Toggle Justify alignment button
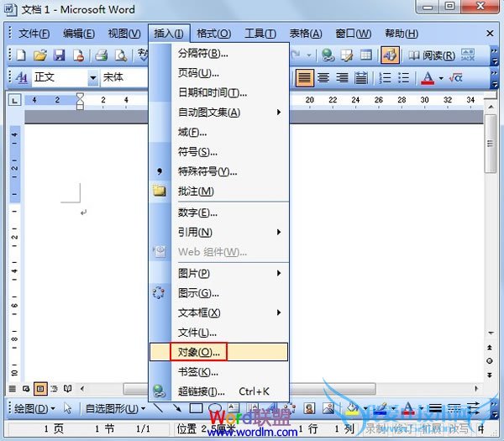504x441 pixels. coord(304,78)
